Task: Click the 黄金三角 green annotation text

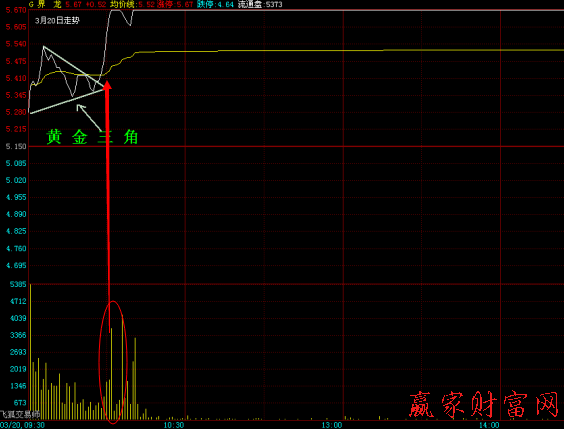Action: (x=92, y=137)
